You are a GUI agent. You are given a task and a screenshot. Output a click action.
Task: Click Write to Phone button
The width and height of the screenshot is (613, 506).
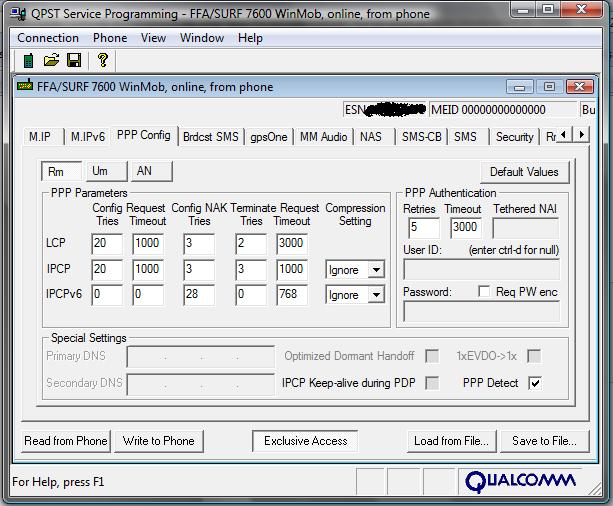159,441
